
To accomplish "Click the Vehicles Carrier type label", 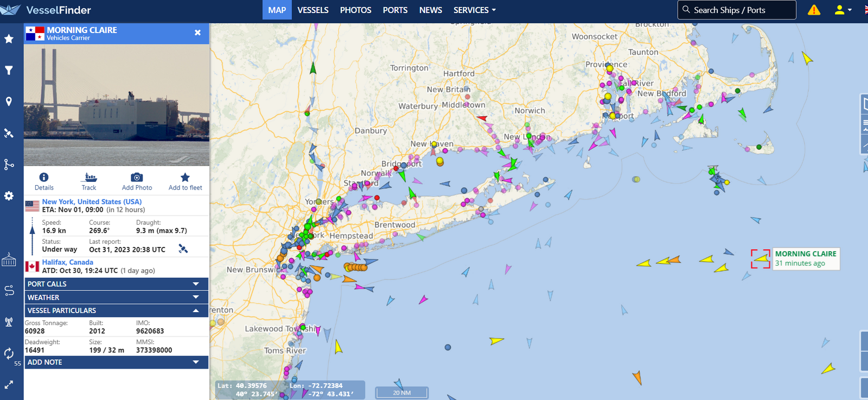I will point(68,38).
